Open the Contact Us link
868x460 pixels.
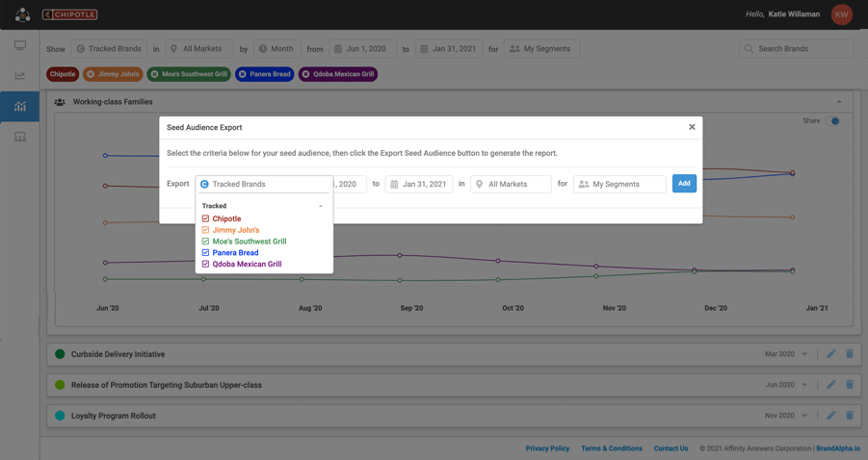click(x=671, y=448)
